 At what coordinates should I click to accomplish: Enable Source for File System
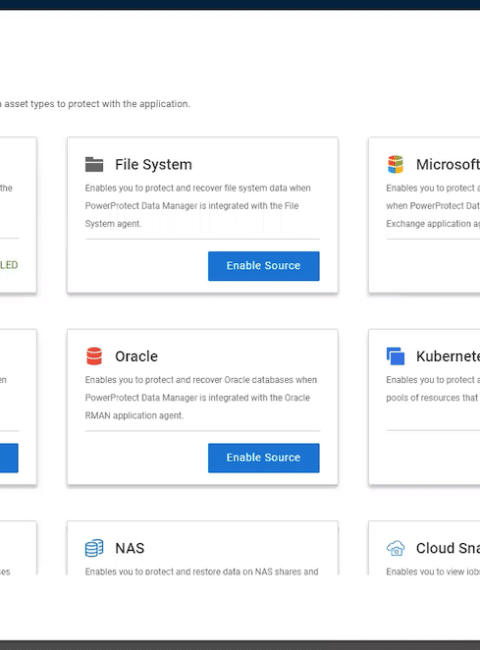point(264,266)
